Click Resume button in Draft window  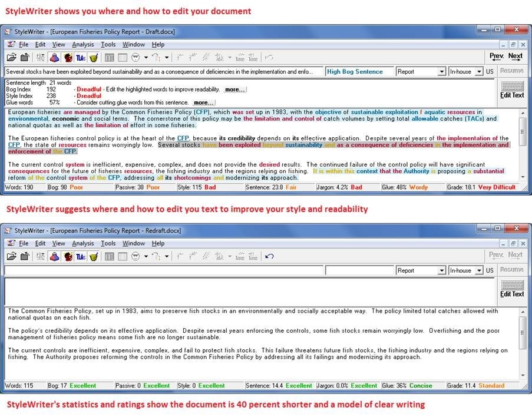pos(511,71)
